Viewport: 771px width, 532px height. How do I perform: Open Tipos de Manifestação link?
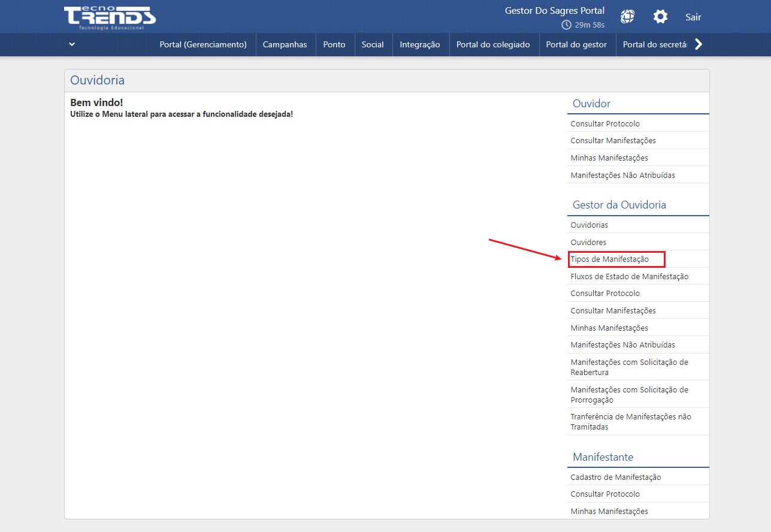tap(609, 259)
